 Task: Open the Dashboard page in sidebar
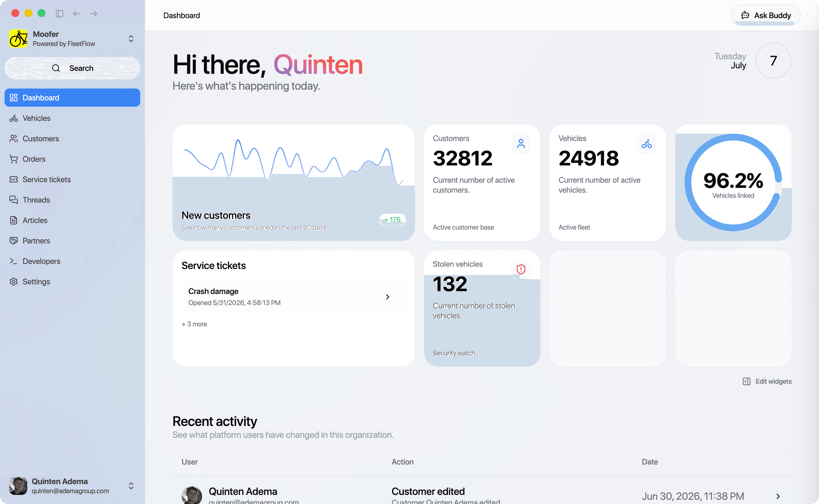pyautogui.click(x=72, y=98)
